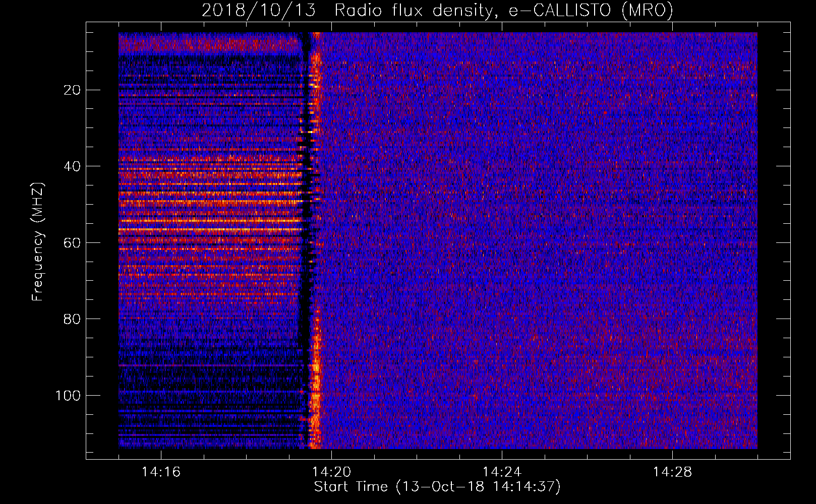Viewport: 816px width, 504px height.
Task: Click the 'Start Time (13-Oct-18 14:14:37)' label
Action: 437,487
